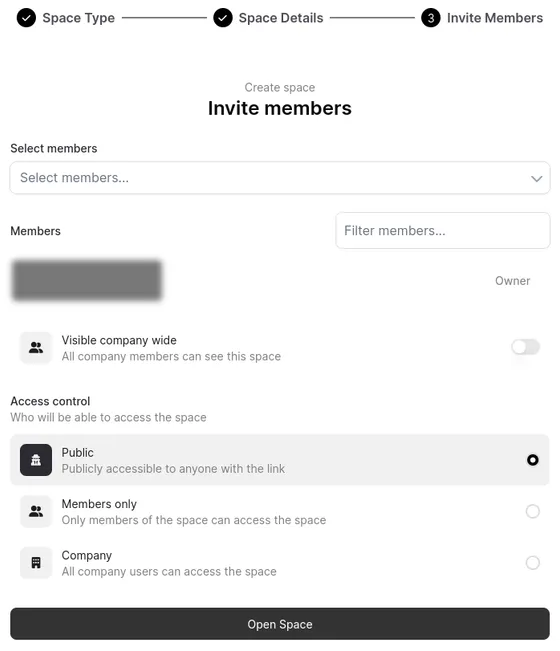
Task: Click the Owner role label
Action: click(512, 281)
